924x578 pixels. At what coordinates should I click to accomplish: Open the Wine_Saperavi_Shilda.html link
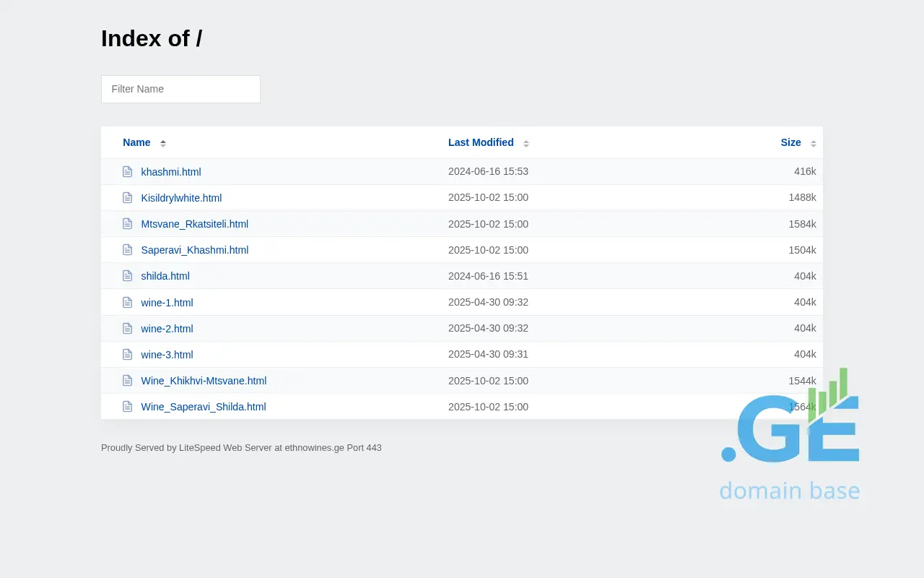coord(204,407)
